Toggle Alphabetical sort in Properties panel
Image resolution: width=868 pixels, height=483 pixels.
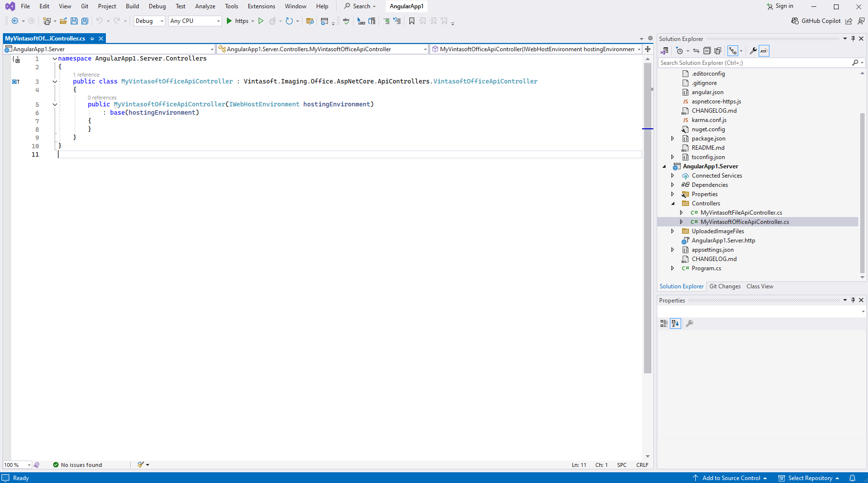[675, 323]
